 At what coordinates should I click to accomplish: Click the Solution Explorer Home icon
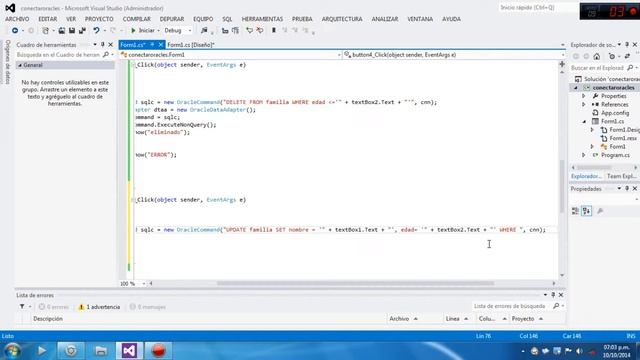(x=597, y=56)
